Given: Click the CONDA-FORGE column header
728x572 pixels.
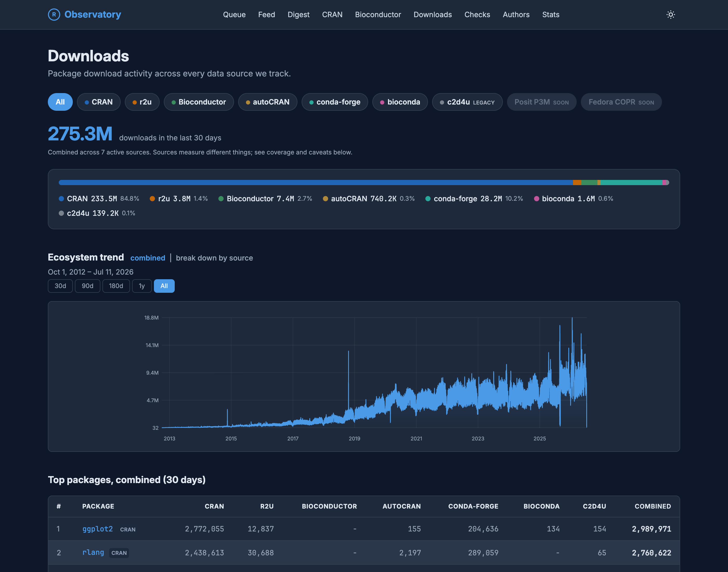Looking at the screenshot, I should pyautogui.click(x=473, y=506).
